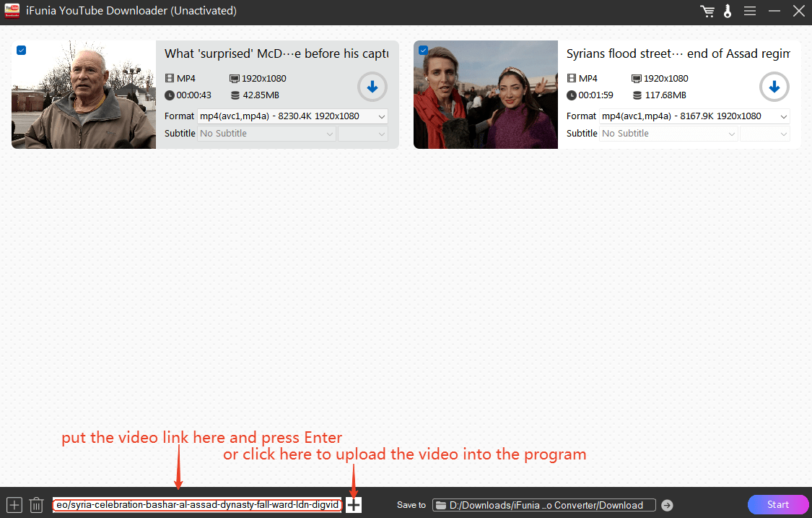The image size is (812, 518).
Task: Expand Format dropdown for Syrians video
Action: 694,116
